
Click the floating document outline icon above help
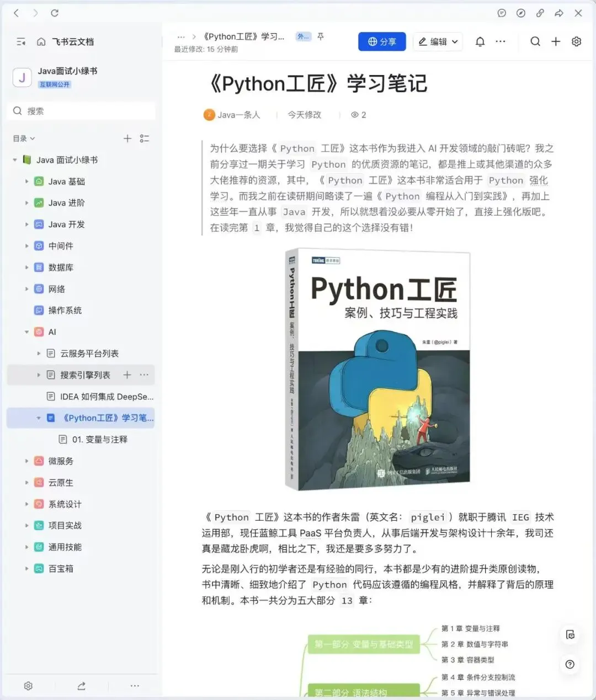[570, 635]
